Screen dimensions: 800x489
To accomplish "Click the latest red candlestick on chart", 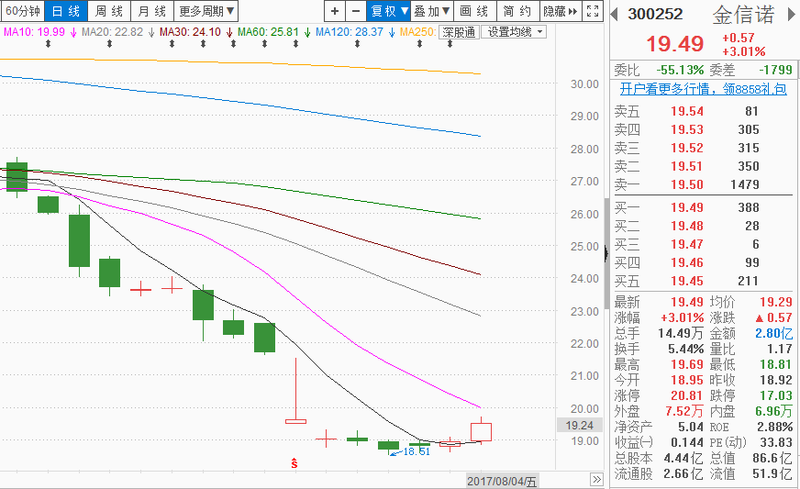I will point(481,431).
